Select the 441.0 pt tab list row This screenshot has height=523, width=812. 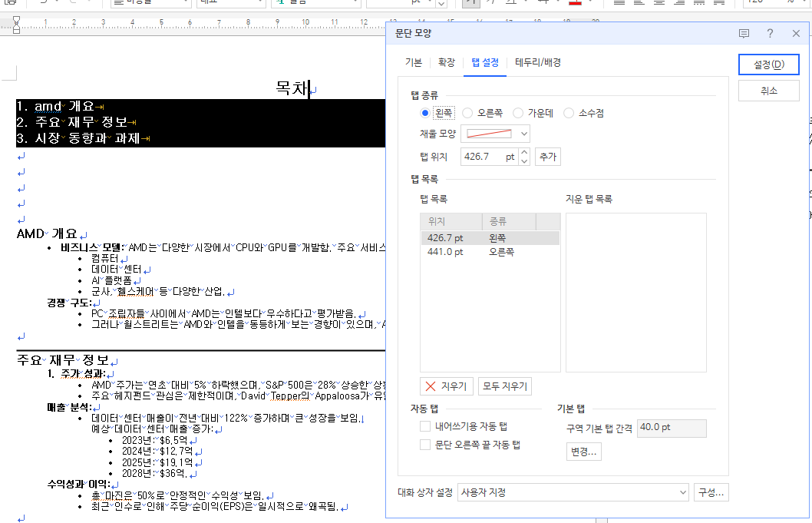coord(490,252)
